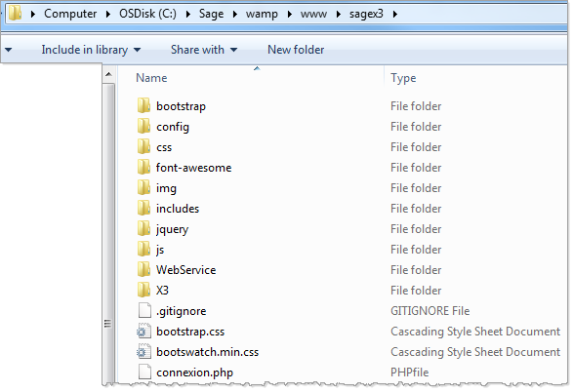
Task: Expand the arrow after sagex3 breadcrumb
Action: [x=395, y=14]
